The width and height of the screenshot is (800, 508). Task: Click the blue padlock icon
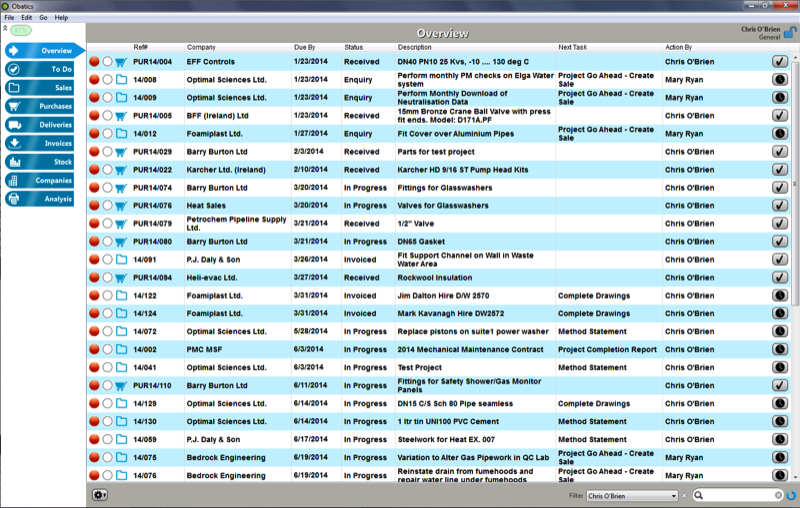pos(789,33)
